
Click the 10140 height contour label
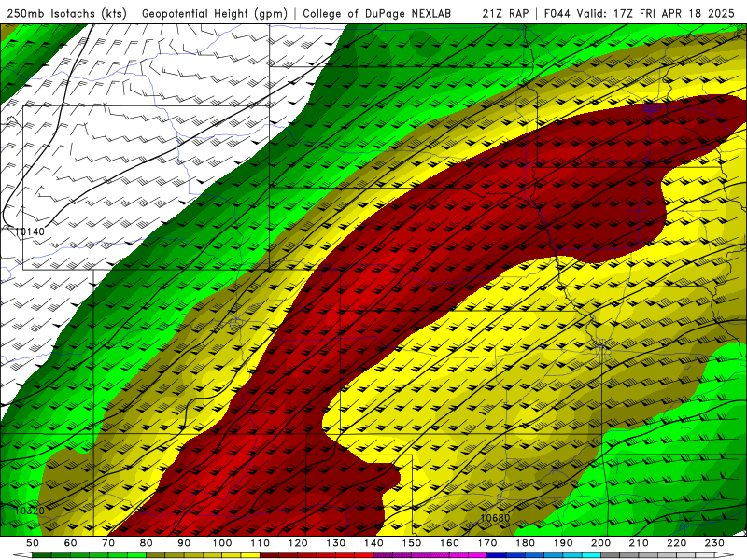coord(30,231)
